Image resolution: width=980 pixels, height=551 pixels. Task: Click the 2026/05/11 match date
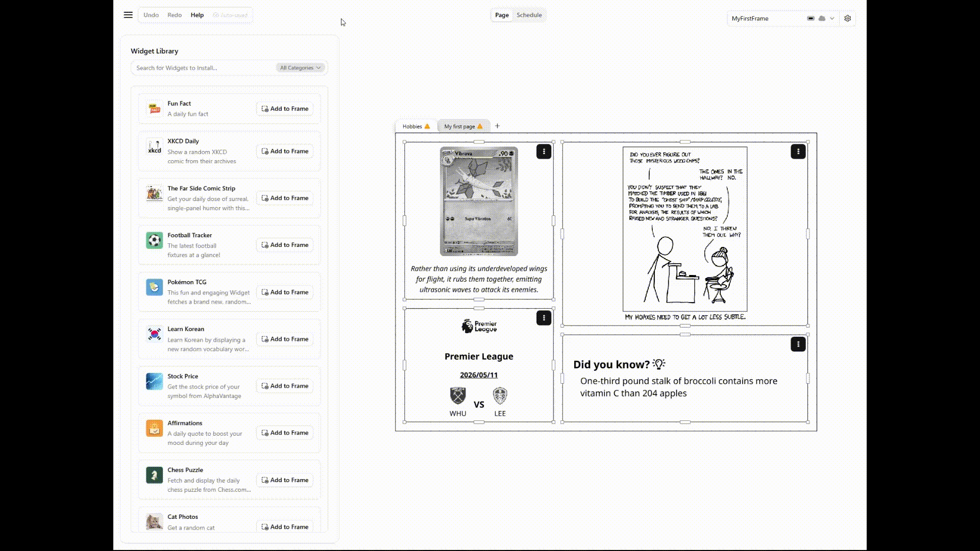(479, 375)
